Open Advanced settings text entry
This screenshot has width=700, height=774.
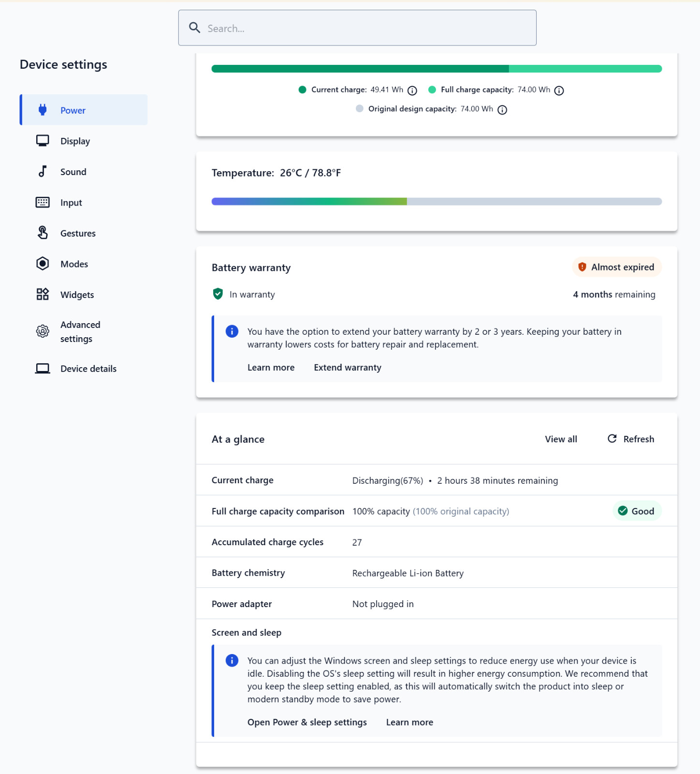pos(80,331)
